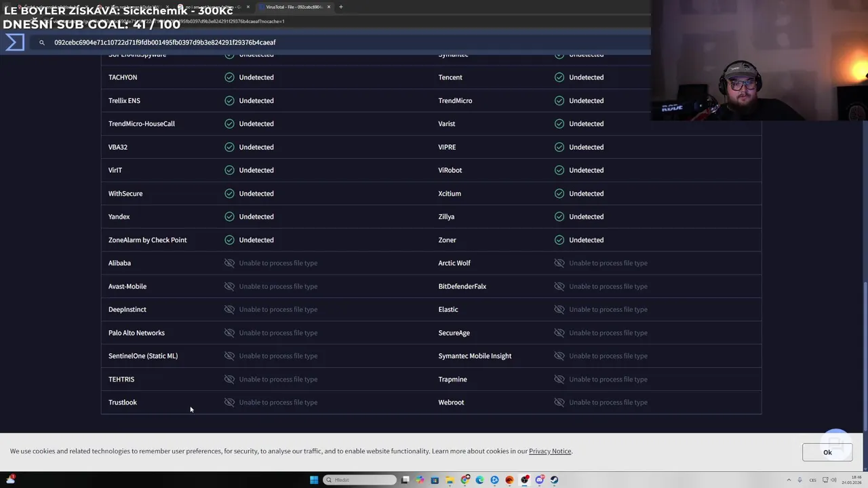The height and width of the screenshot is (488, 868).
Task: Select the ZoneAlarm by Check Point vendor name
Action: (x=147, y=240)
